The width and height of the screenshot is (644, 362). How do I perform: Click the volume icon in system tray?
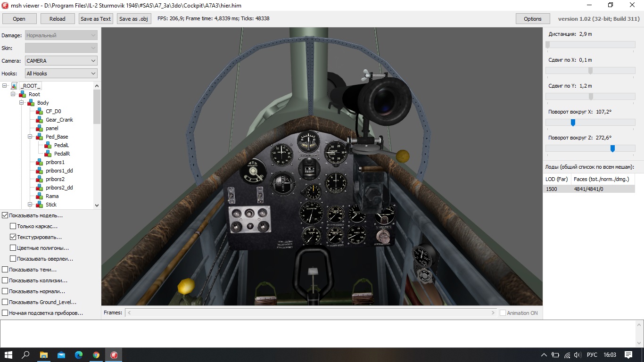[x=578, y=355]
